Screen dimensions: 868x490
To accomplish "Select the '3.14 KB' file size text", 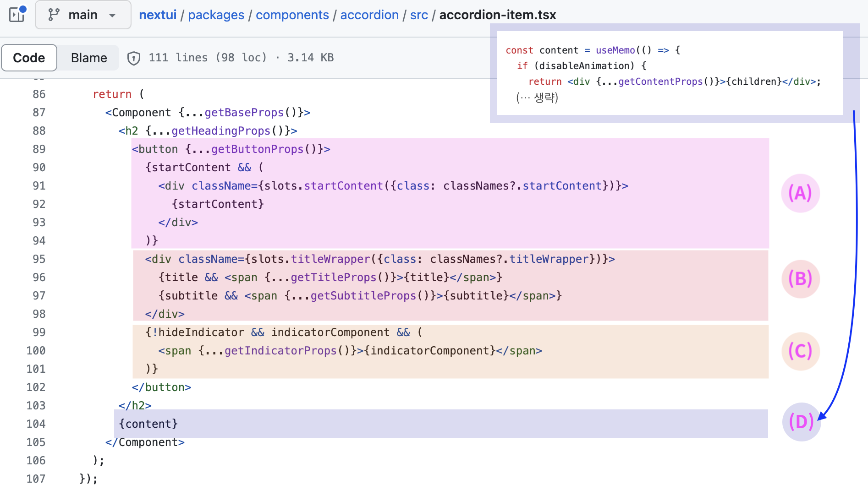I will click(311, 58).
